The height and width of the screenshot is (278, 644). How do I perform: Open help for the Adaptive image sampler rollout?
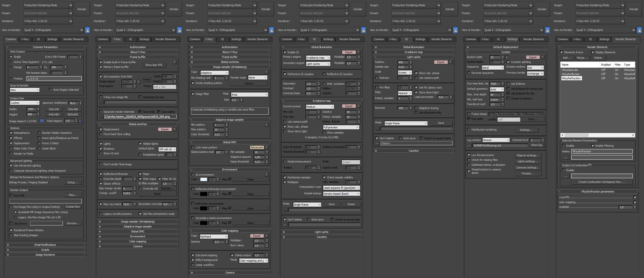click(266, 125)
